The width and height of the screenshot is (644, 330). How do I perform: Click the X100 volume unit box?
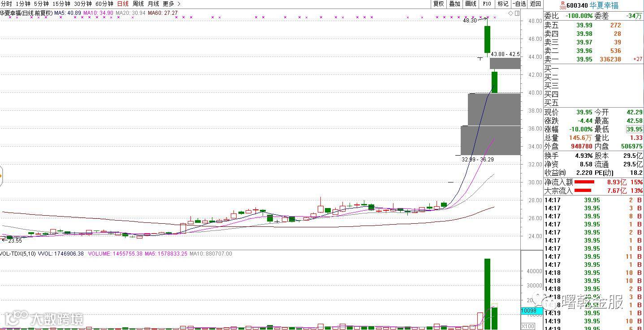tap(527, 326)
